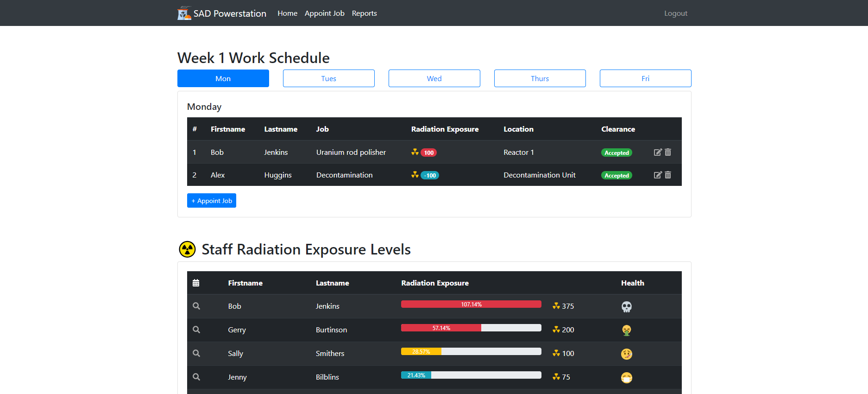View details for Gerry Burtinson via magnifier
The image size is (868, 394).
pos(196,330)
